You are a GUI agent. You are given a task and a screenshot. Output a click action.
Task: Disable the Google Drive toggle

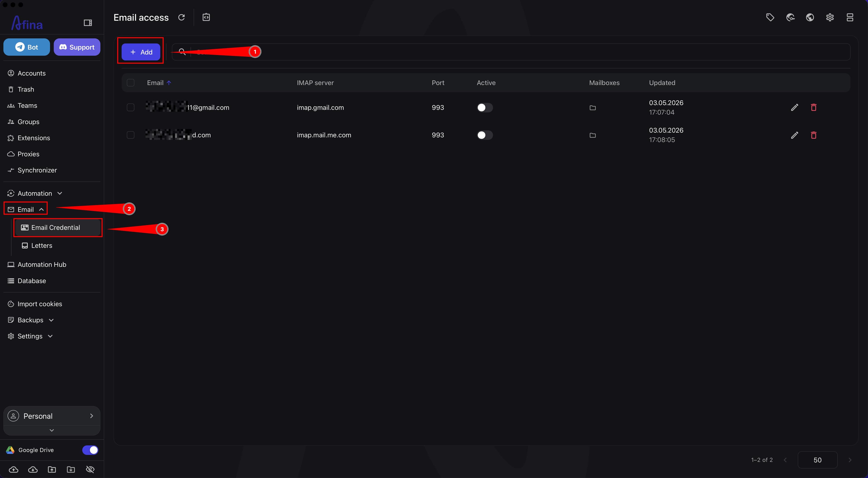coord(90,450)
